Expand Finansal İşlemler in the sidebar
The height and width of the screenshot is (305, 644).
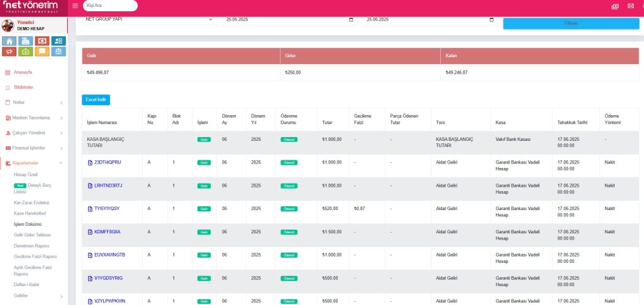(33, 148)
